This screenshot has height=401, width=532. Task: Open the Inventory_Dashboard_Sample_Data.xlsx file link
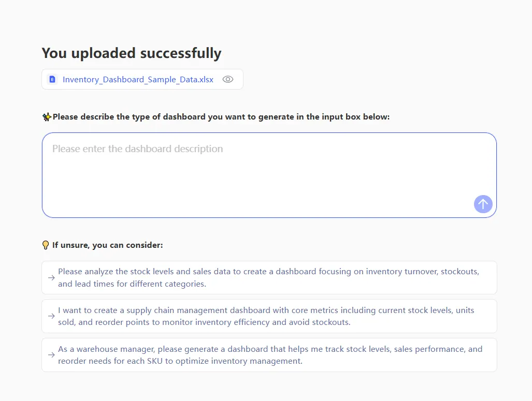[138, 80]
